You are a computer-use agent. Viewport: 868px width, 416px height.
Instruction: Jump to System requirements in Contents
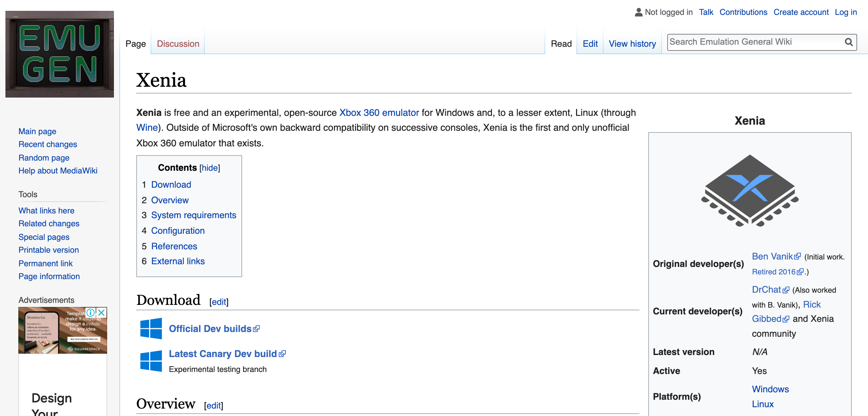click(x=194, y=215)
